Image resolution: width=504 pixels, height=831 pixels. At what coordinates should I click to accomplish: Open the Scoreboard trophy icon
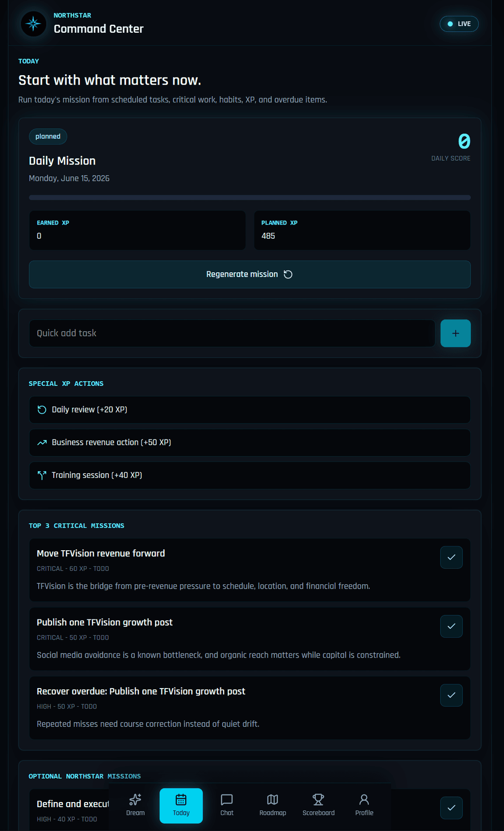(318, 799)
